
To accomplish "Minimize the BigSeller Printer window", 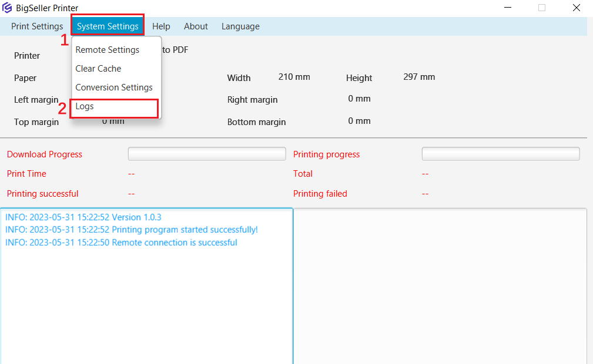I will (x=508, y=8).
